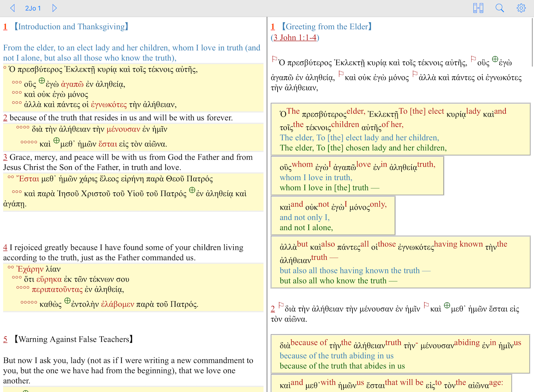Click heading Greeting from the Elder
Screen dimensions: 534x392
click(x=327, y=27)
